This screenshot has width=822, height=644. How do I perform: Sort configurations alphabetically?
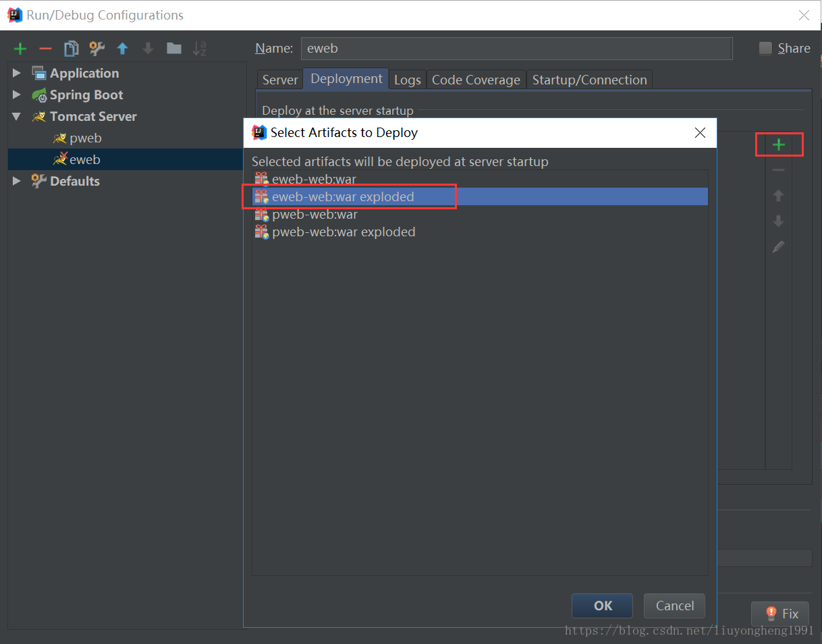(200, 49)
